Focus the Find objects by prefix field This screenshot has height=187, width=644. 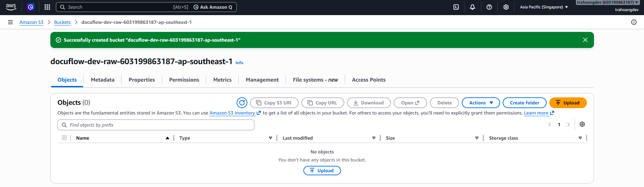(156, 125)
